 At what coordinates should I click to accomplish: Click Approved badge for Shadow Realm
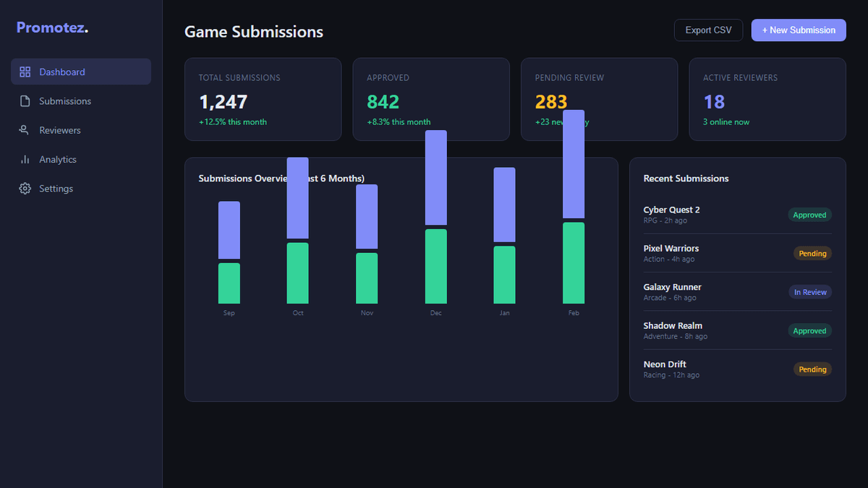[x=809, y=331]
